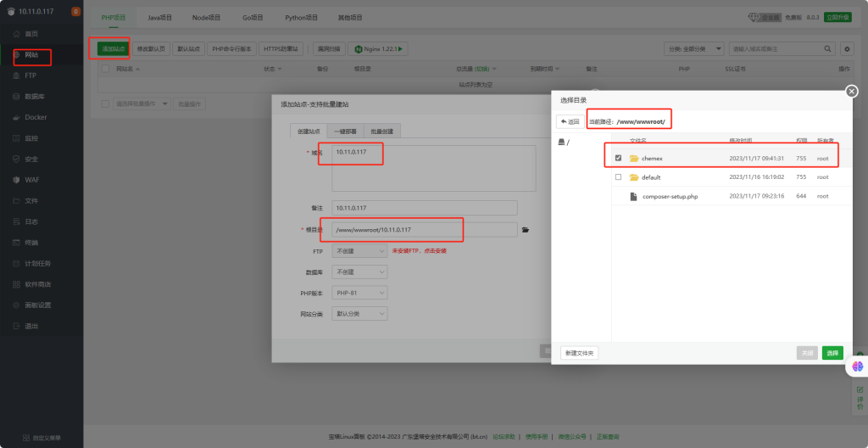Switch to the Node项目 tab
This screenshot has width=868, height=448.
click(x=207, y=17)
